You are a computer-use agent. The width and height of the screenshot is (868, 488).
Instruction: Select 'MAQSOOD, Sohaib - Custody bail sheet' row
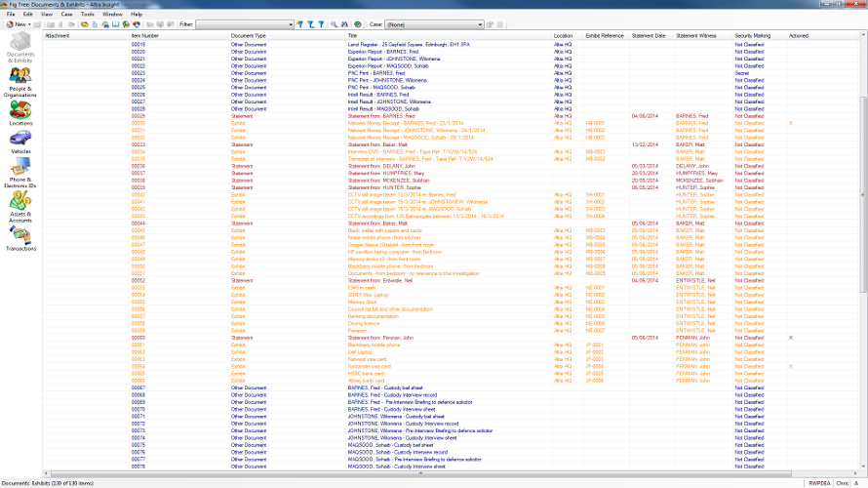[450, 445]
